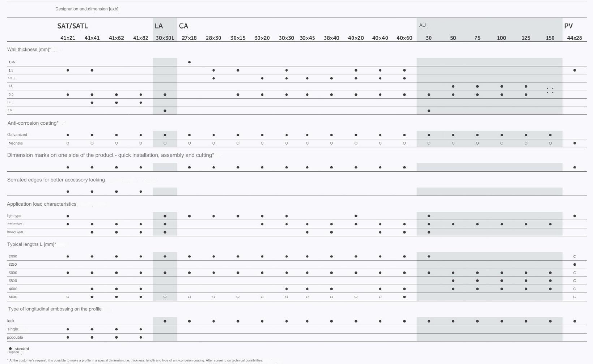Click the heavy type row label
Image resolution: width=593 pixels, height=364 pixels.
click(15, 232)
